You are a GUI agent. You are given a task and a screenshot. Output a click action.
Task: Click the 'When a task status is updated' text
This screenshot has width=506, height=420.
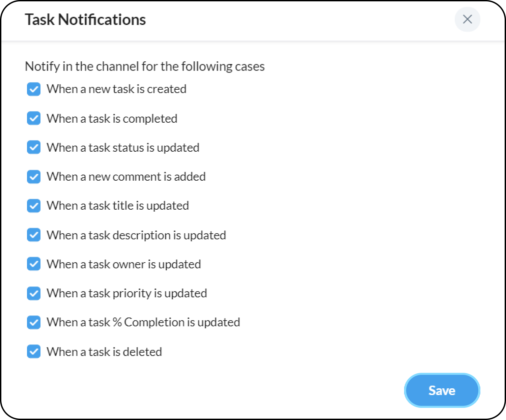[123, 148]
